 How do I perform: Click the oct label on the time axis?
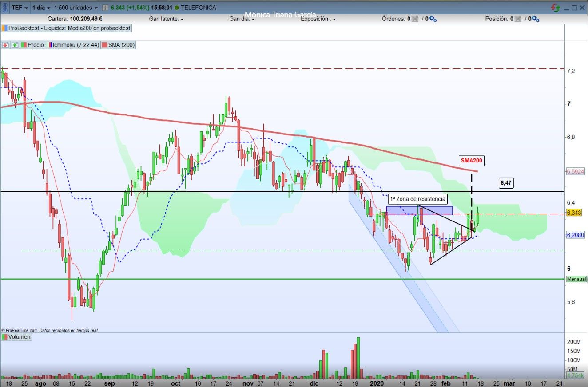click(176, 383)
